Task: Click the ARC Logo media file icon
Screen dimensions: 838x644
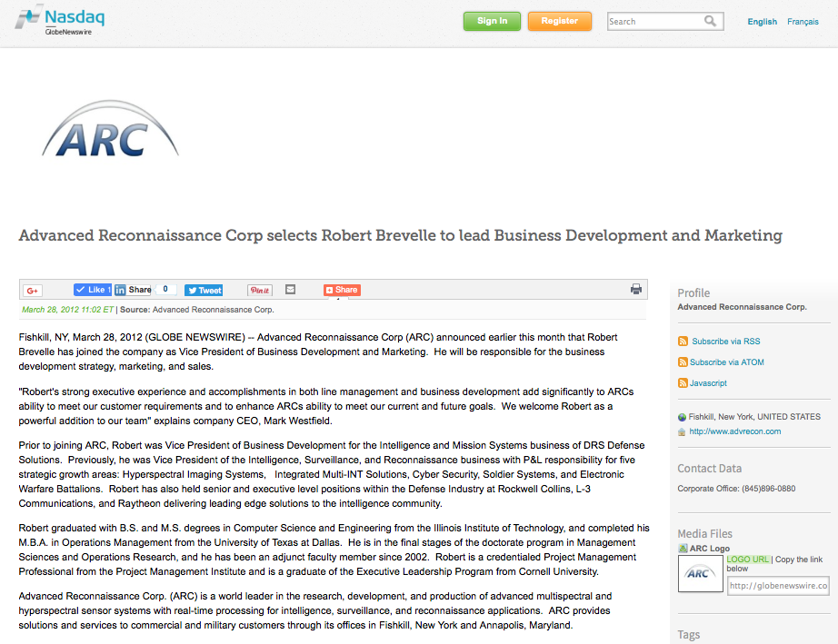Action: coord(683,549)
